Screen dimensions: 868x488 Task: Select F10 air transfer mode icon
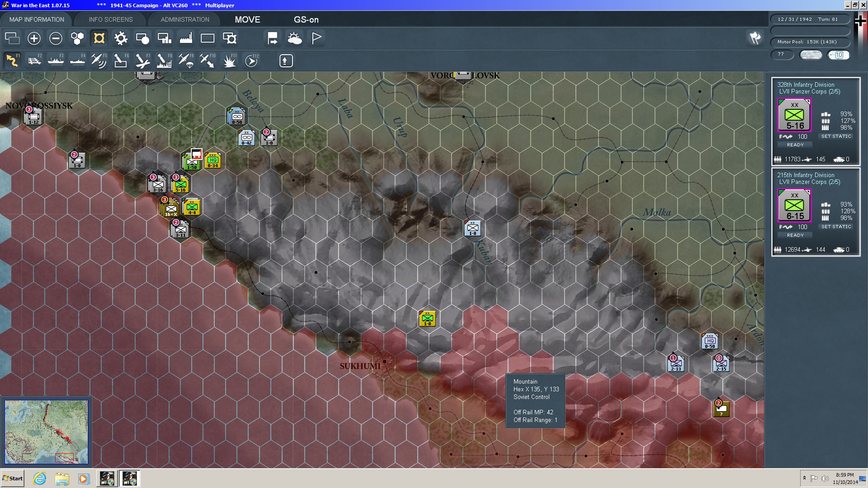click(x=208, y=61)
